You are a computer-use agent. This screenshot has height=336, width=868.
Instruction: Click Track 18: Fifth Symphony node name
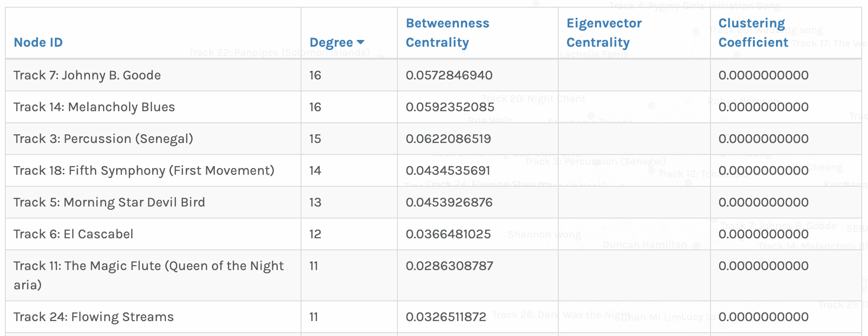pyautogui.click(x=144, y=170)
